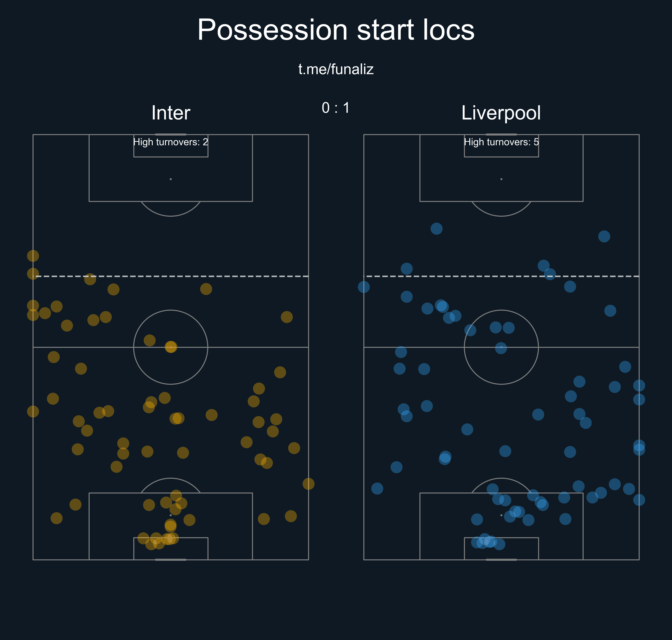Click the t.me/funaliz link text
The image size is (672, 640).
(x=336, y=69)
